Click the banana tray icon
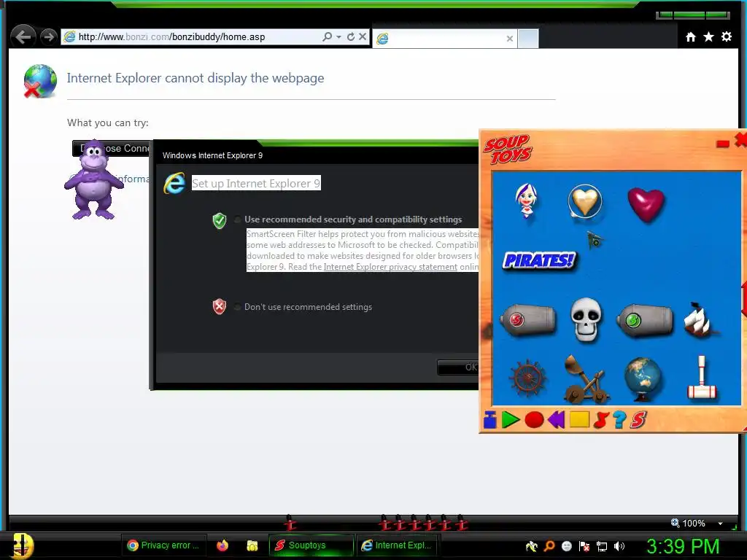This screenshot has height=560, width=747. click(531, 546)
